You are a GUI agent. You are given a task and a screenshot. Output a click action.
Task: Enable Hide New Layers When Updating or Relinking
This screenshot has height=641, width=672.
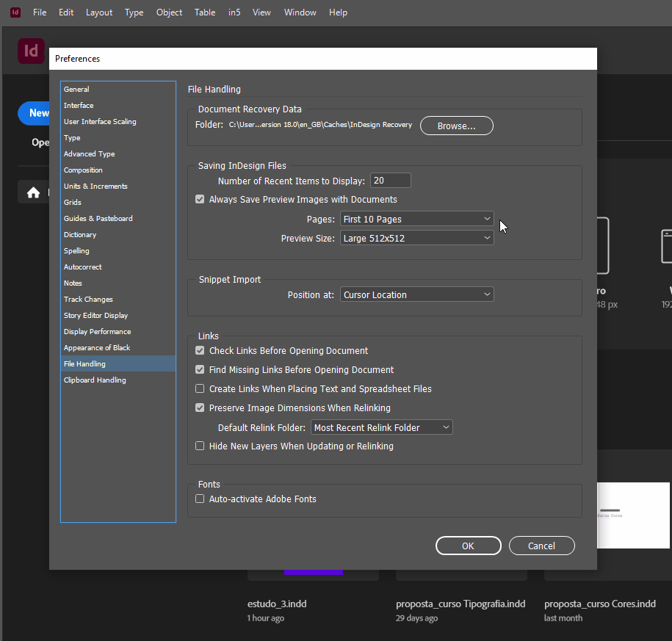pyautogui.click(x=200, y=446)
